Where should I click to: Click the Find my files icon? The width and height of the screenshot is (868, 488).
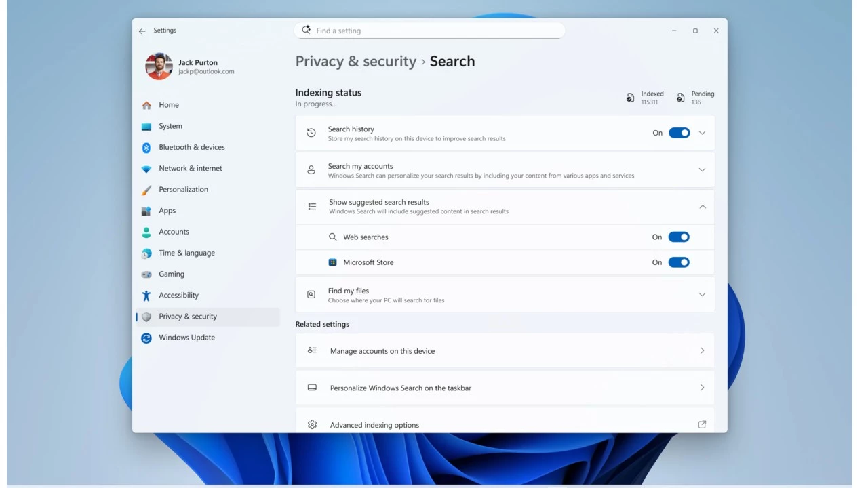point(311,294)
